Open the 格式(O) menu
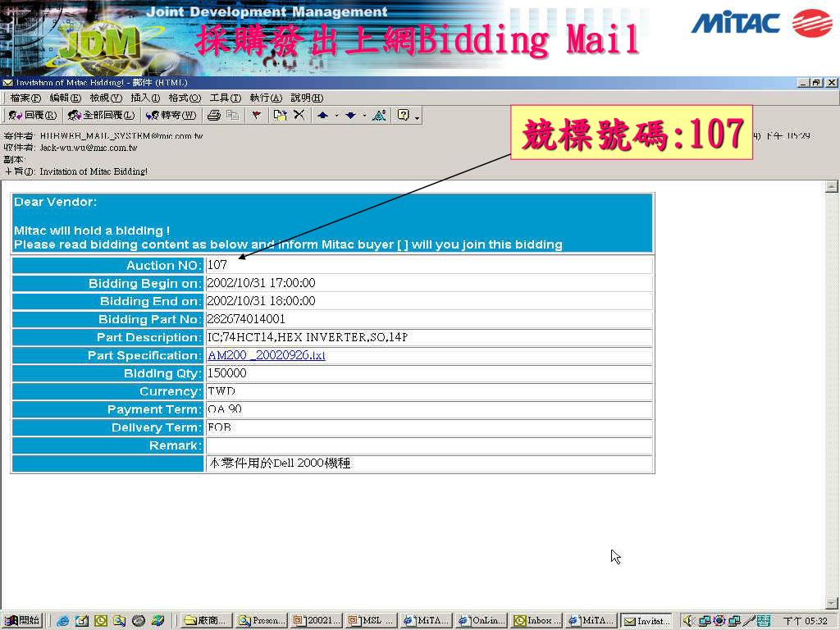The height and width of the screenshot is (630, 840). coord(185,98)
